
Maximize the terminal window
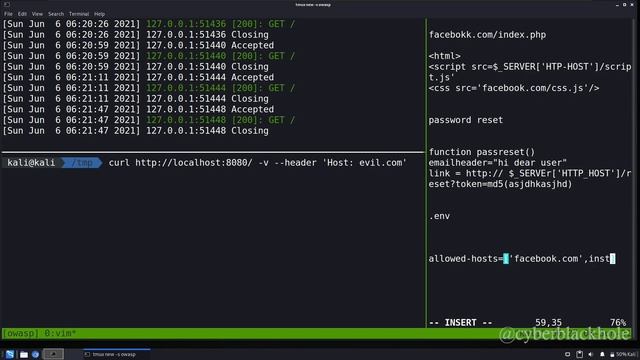click(624, 4)
